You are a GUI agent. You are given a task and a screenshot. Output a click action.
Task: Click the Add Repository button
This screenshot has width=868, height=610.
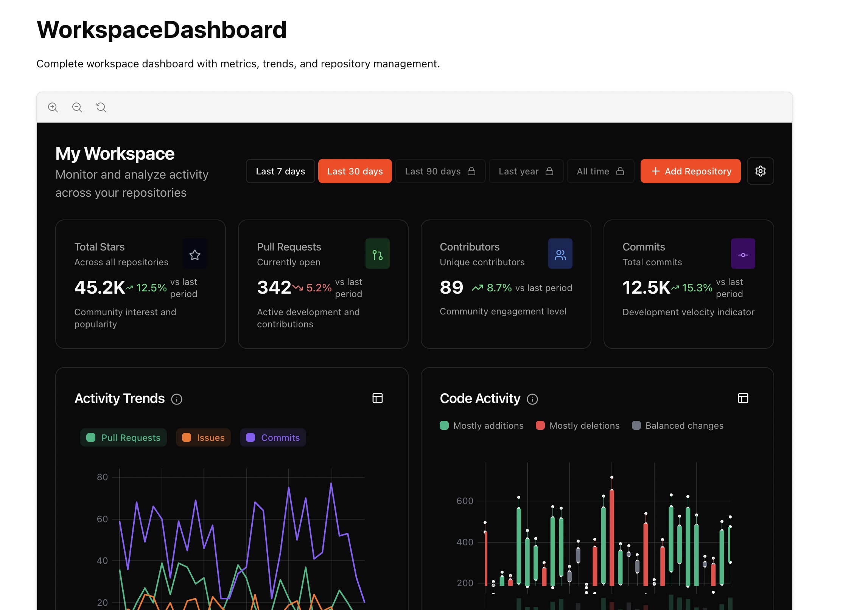click(690, 171)
